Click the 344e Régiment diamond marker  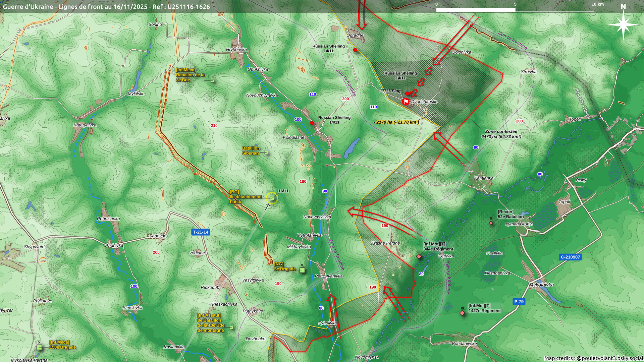coord(419,256)
